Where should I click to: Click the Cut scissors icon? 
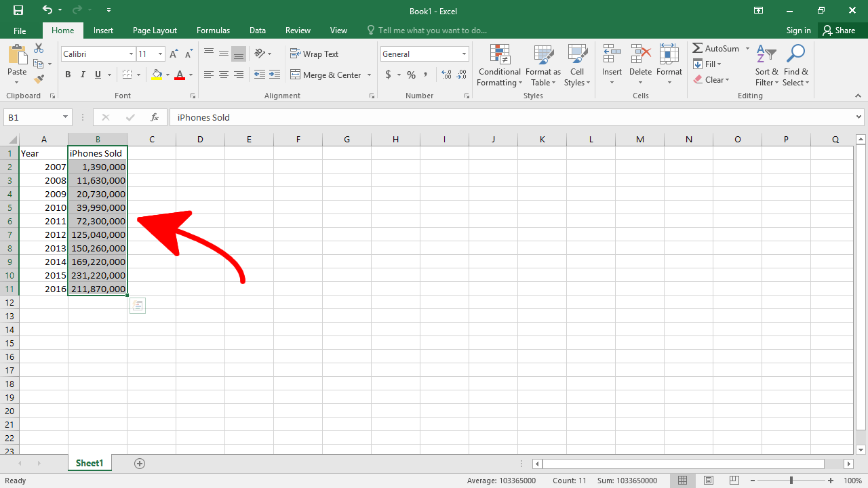tap(39, 48)
